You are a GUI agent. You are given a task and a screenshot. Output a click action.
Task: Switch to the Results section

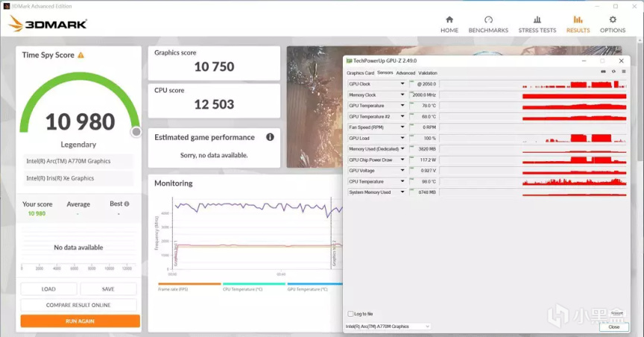click(578, 25)
